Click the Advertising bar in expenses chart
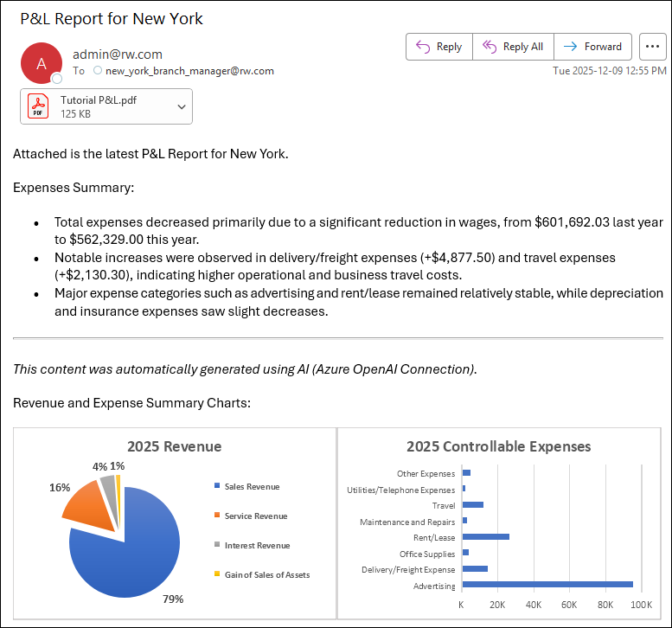This screenshot has height=628, width=672. pos(547,585)
